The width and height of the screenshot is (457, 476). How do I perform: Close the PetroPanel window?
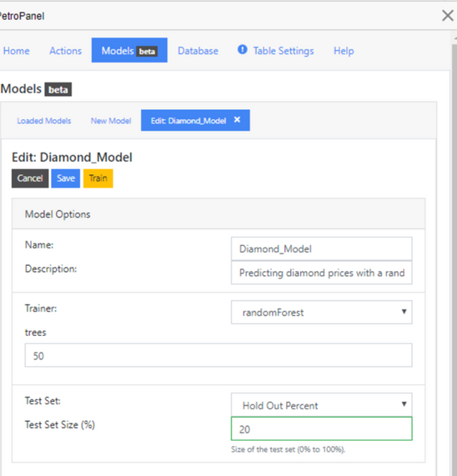448,16
